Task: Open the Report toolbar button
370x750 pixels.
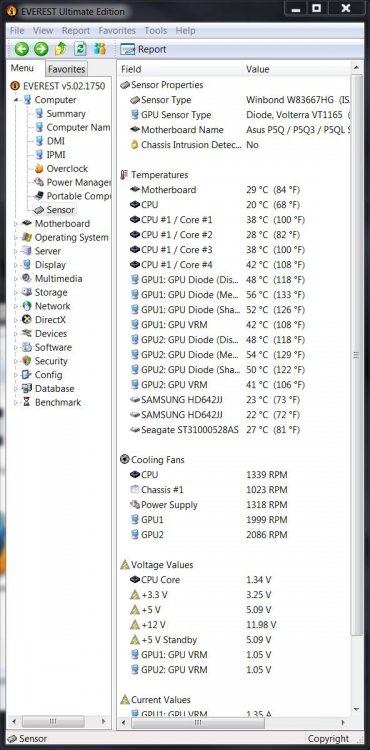Action: tap(143, 49)
